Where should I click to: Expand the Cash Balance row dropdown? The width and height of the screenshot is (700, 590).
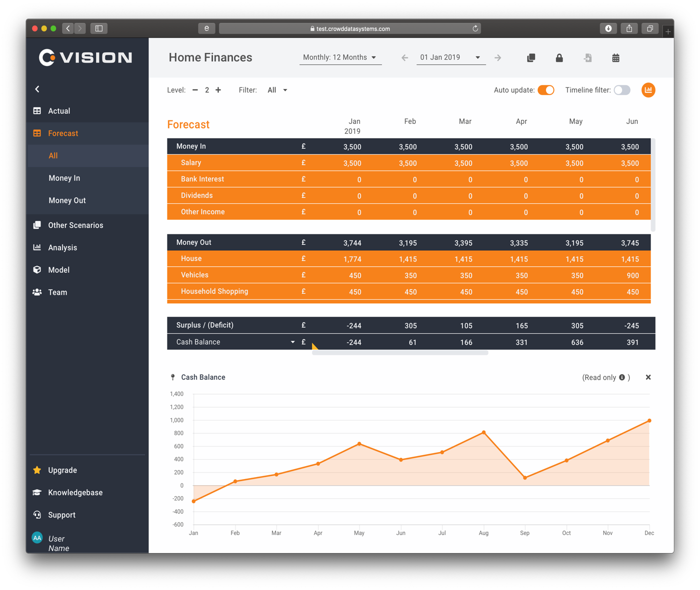coord(292,342)
